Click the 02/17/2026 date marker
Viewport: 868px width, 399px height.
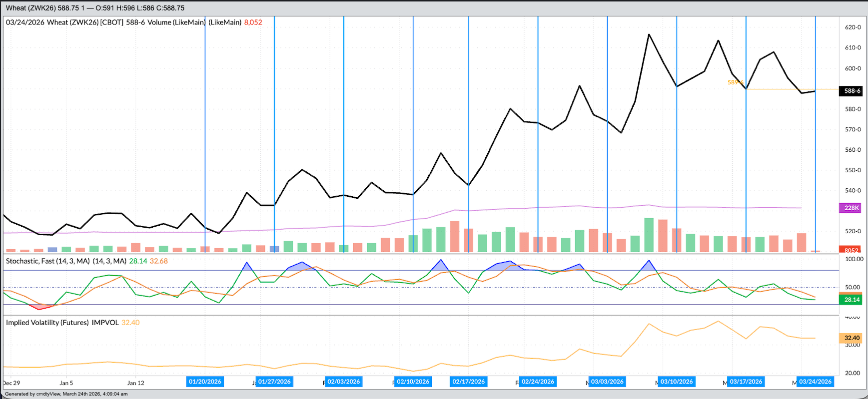point(469,382)
